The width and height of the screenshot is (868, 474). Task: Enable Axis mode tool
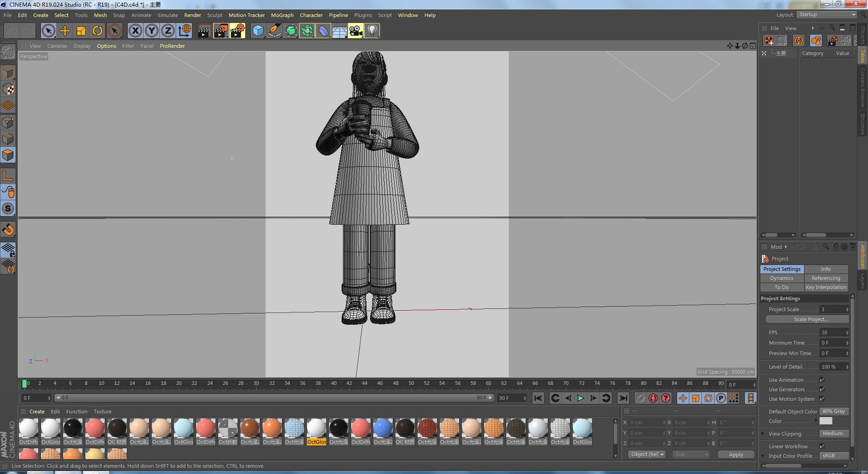pos(8,175)
